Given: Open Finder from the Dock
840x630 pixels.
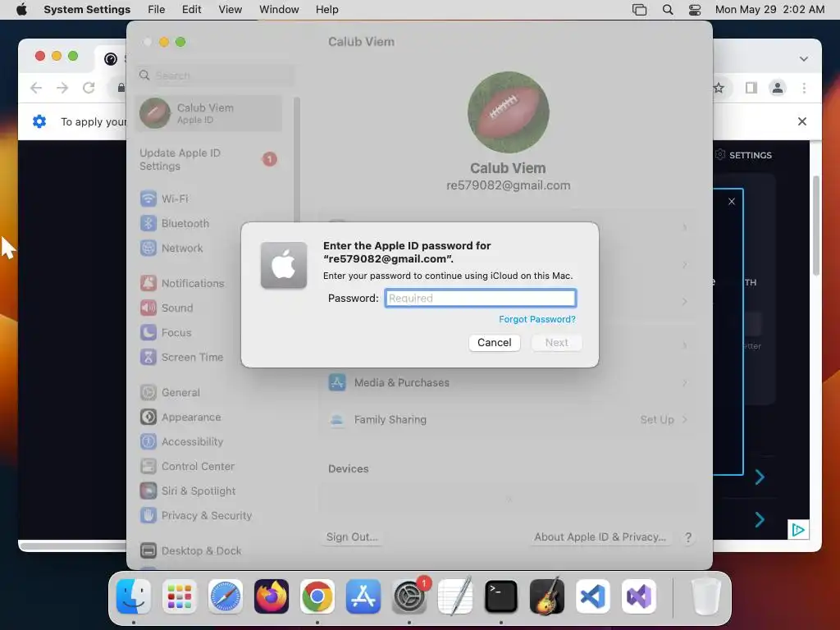Looking at the screenshot, I should pos(134,596).
